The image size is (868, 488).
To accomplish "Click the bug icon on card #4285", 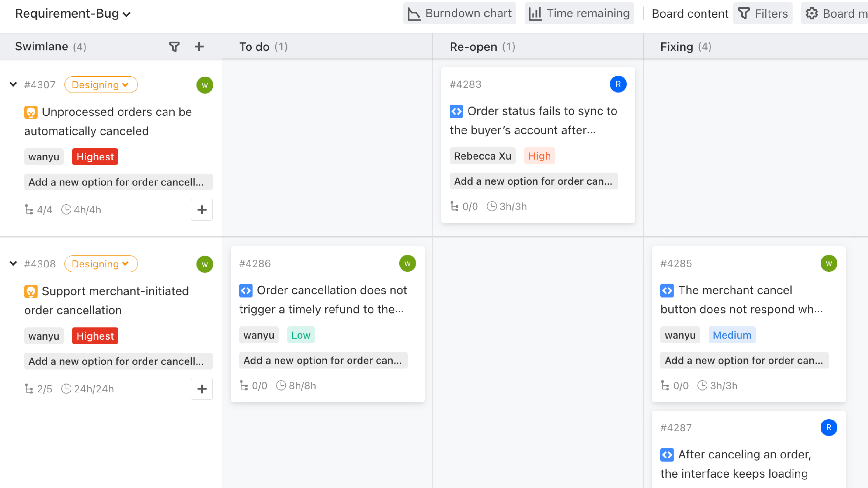I will click(667, 290).
